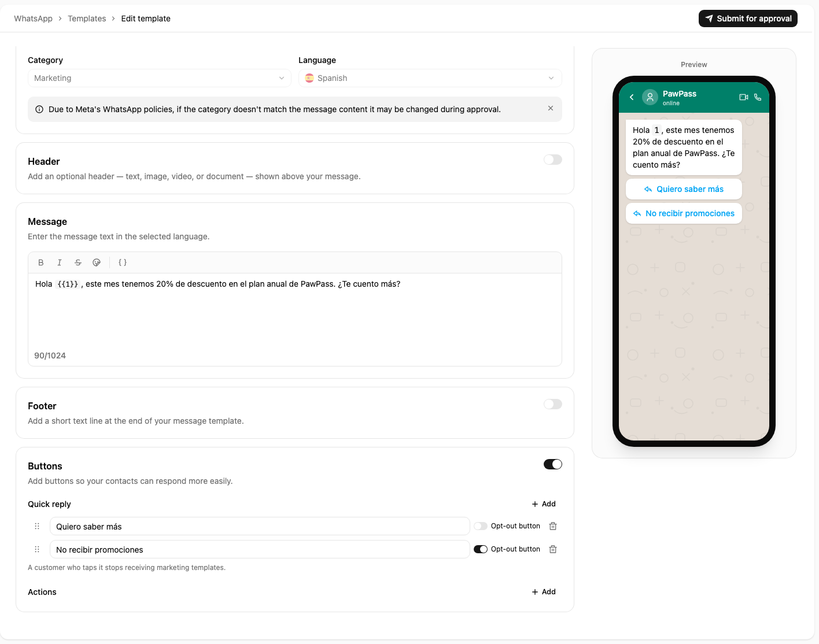Click the Preview label above the phone
This screenshot has height=644, width=819.
coord(694,65)
